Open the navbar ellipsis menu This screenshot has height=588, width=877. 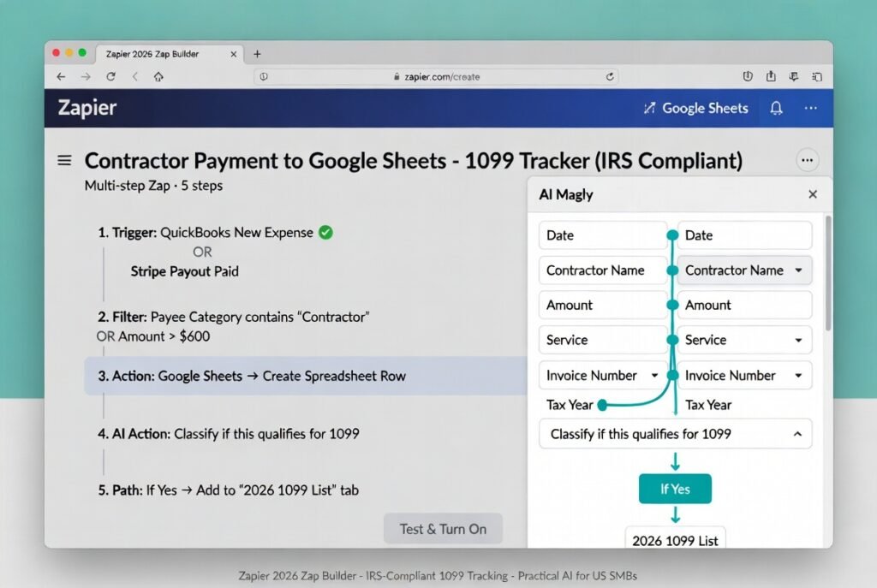point(810,108)
